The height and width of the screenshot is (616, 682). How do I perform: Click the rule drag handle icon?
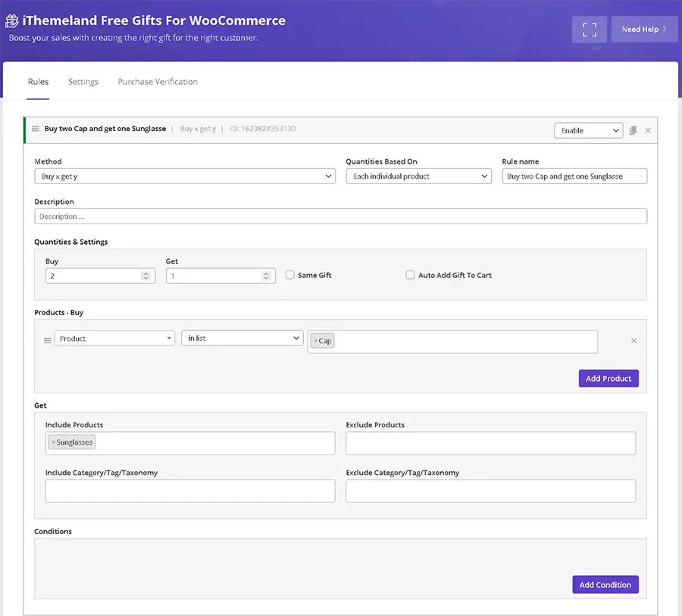click(x=36, y=129)
